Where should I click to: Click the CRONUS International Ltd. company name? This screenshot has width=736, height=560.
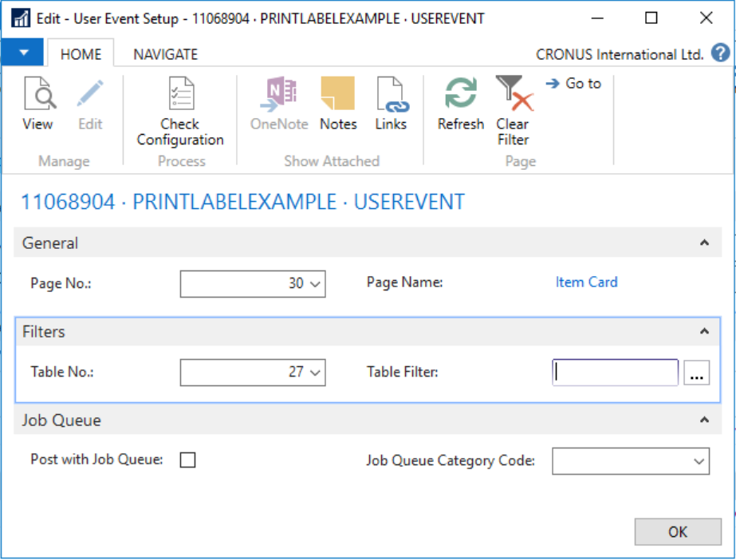620,54
